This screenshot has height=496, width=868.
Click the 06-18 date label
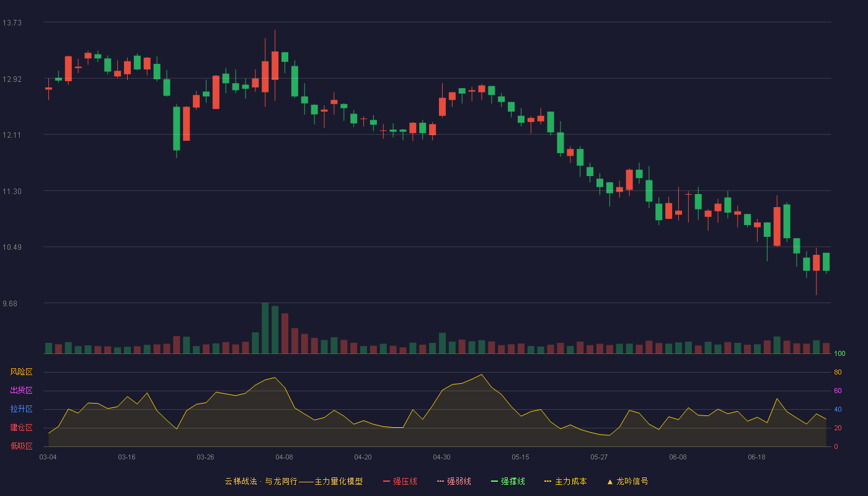pyautogui.click(x=756, y=457)
